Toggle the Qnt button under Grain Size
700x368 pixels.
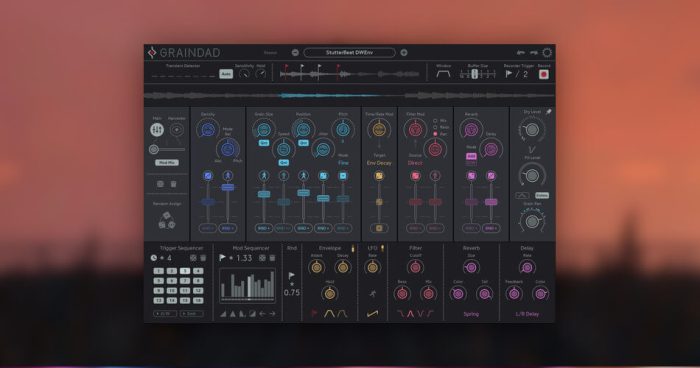[263, 143]
